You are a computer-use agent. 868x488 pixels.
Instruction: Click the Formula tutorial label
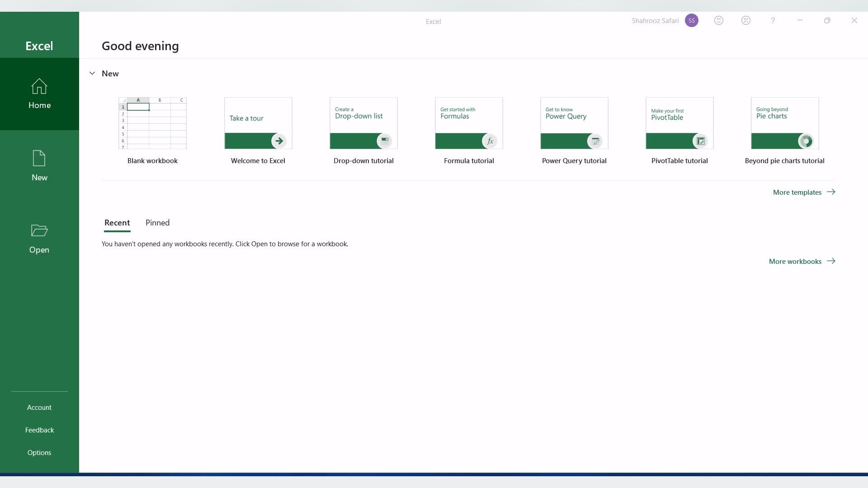click(469, 161)
